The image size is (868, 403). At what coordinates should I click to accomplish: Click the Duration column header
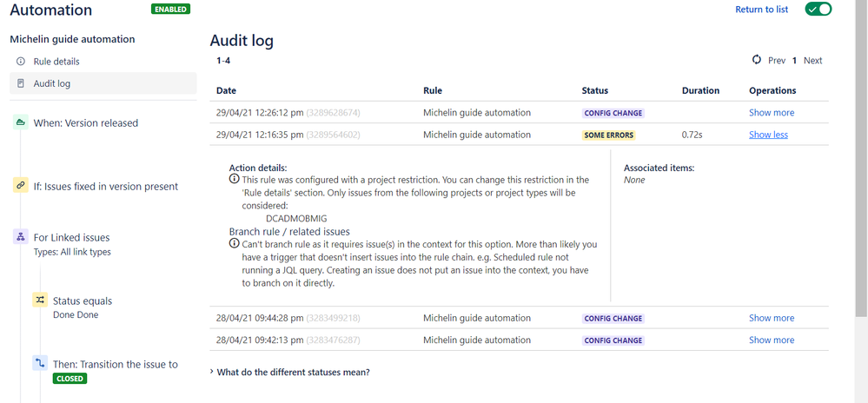point(700,90)
